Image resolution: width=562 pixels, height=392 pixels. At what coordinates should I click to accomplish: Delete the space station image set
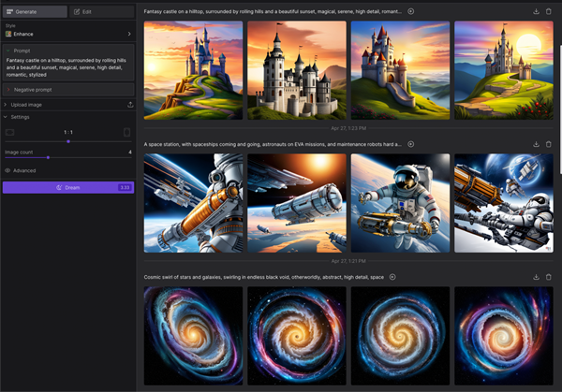[x=549, y=144]
